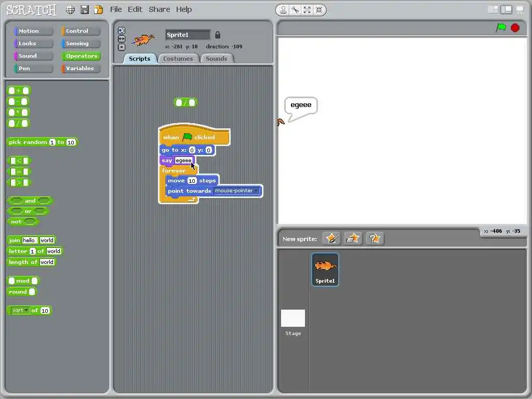Image resolution: width=532 pixels, height=399 pixels.
Task: Click the multiplication operator block in palette
Action: (x=18, y=112)
